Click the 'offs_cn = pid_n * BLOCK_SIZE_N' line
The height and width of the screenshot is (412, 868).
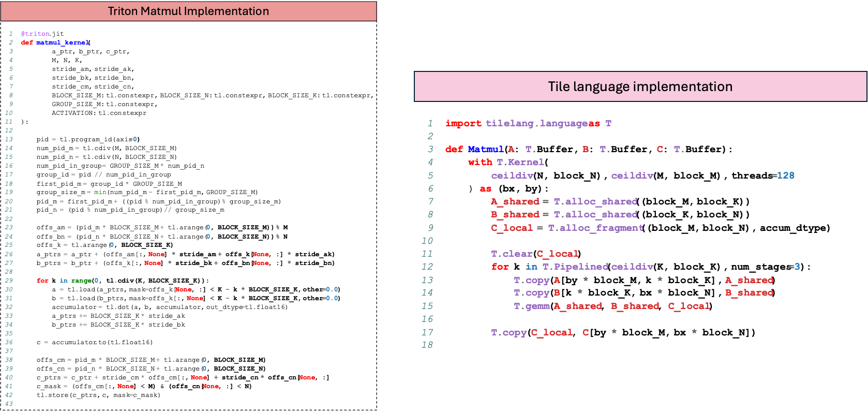(151, 369)
